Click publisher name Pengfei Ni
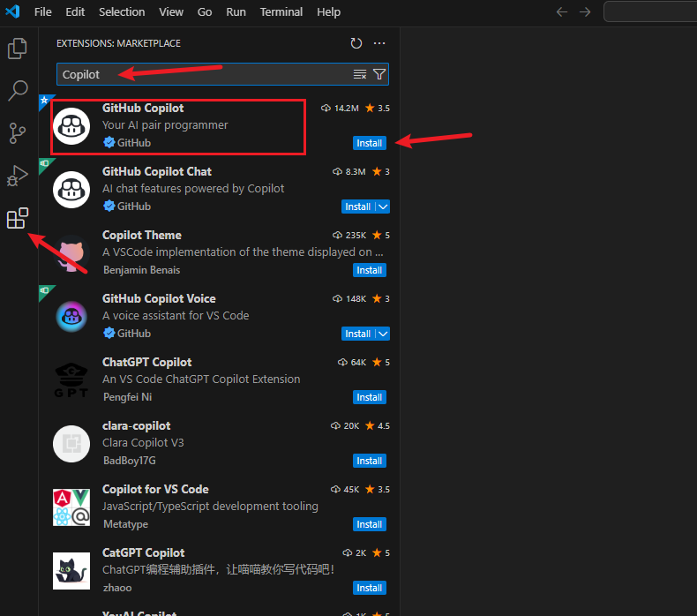Image resolution: width=697 pixels, height=616 pixels. point(127,397)
